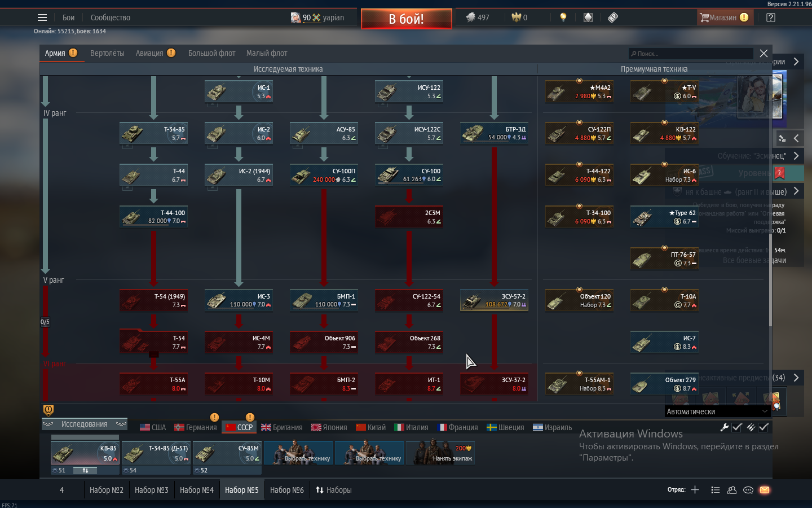Open the list icon next to squad plus

click(715, 490)
